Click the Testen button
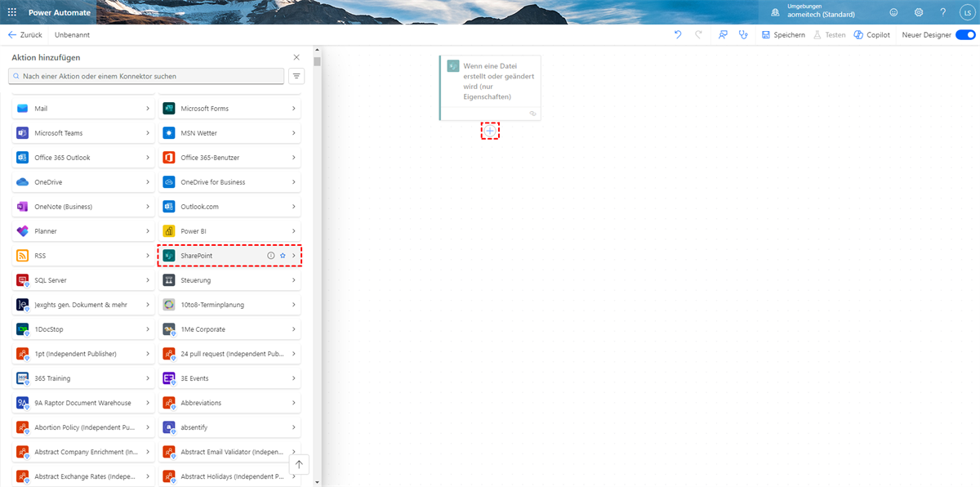980x487 pixels. (829, 35)
